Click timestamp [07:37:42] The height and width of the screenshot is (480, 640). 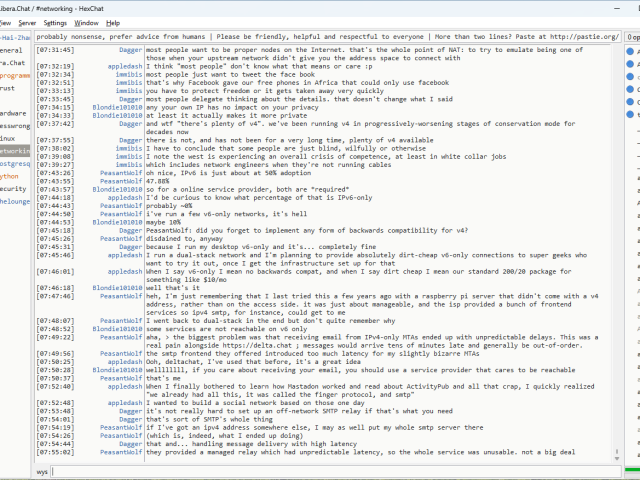coord(55,124)
